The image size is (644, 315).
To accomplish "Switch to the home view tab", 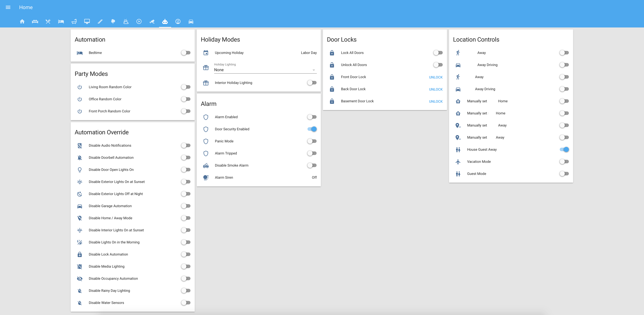I will click(22, 21).
